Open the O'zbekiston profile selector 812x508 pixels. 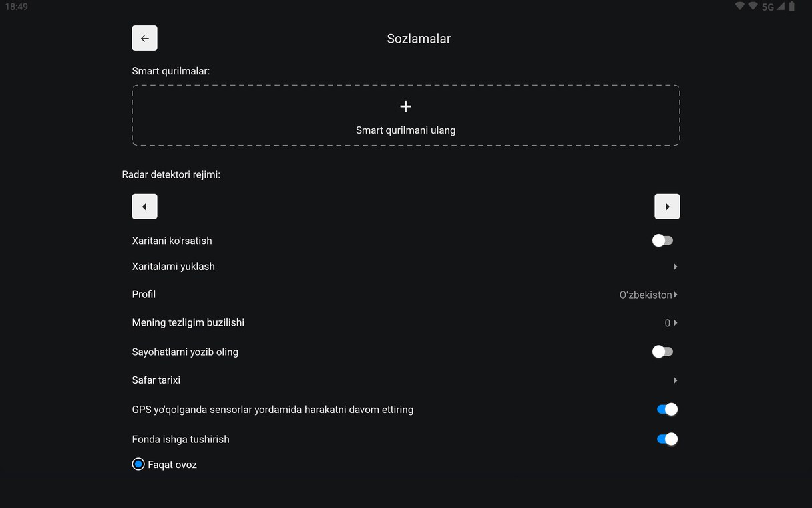click(648, 295)
